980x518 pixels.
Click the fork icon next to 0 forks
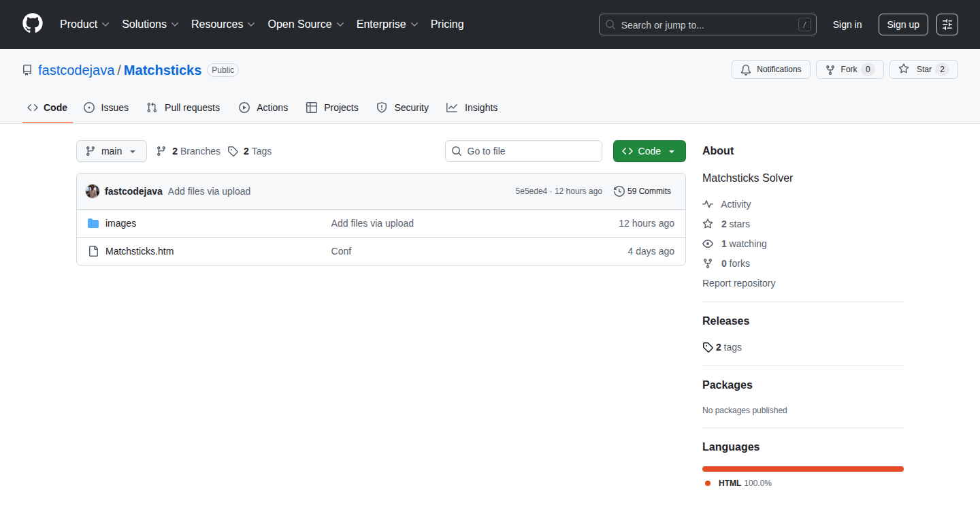point(708,263)
